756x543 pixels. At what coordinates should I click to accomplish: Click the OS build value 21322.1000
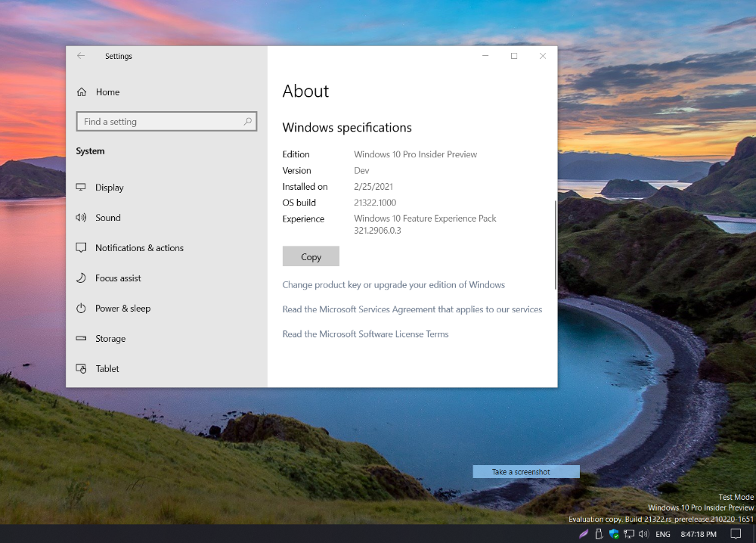tap(375, 203)
